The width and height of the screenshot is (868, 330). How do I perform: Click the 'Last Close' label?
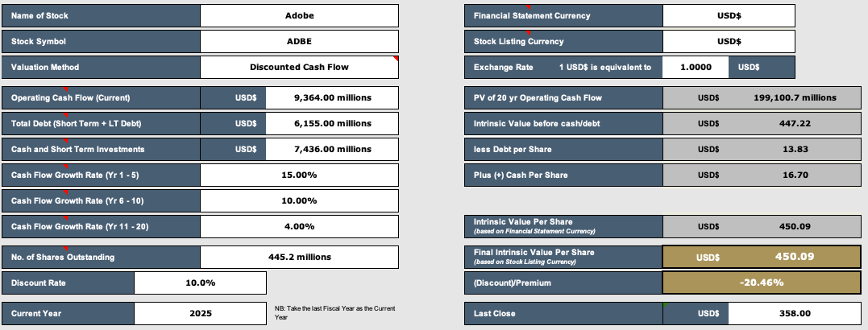click(494, 313)
